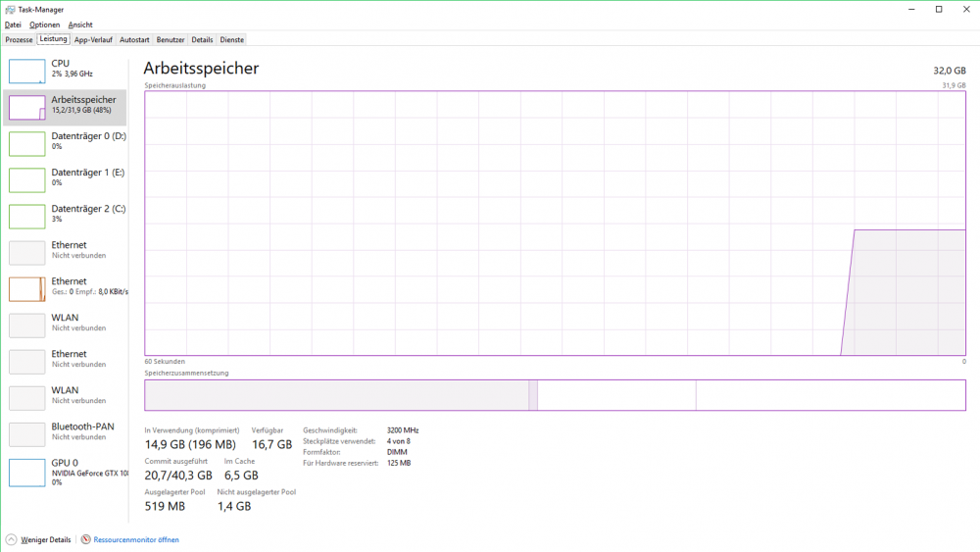
Task: Switch to the App-Verlauf tab
Action: click(x=93, y=40)
